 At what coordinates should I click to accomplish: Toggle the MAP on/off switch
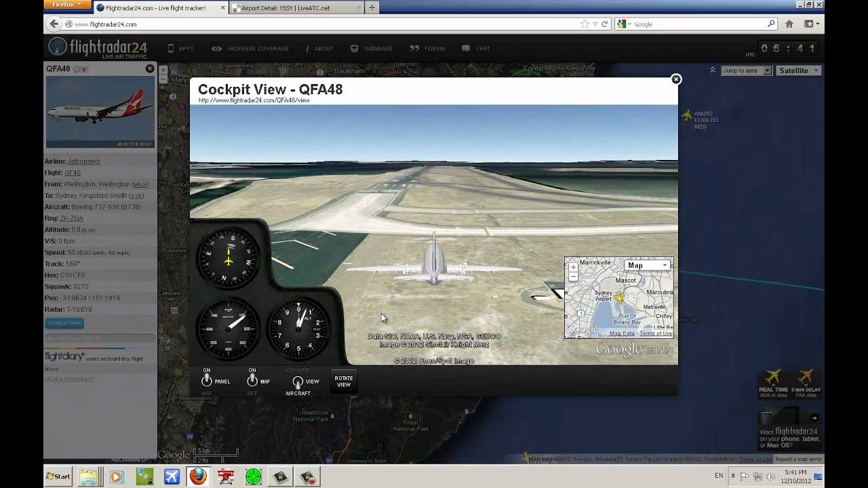[x=252, y=380]
